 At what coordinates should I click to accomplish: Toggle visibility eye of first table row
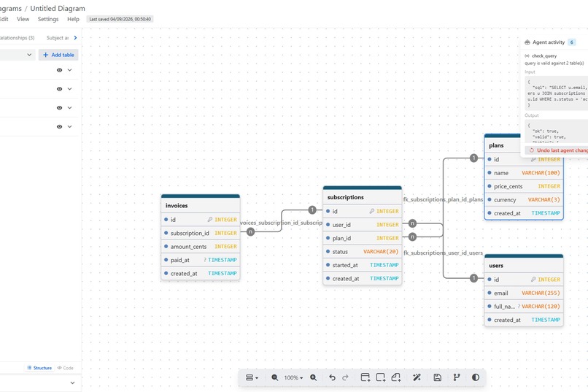click(x=59, y=70)
